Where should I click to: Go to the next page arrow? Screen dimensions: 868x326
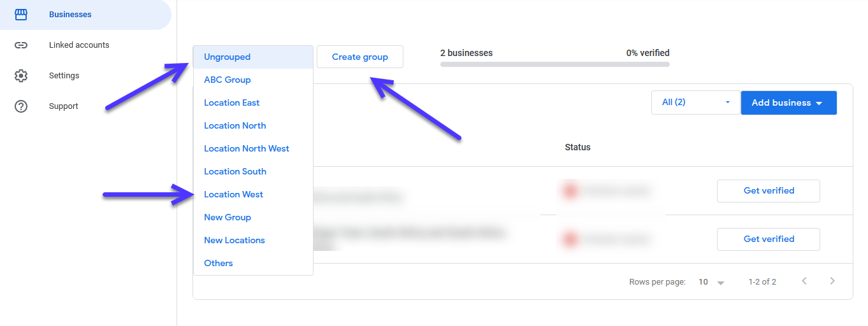click(x=832, y=281)
